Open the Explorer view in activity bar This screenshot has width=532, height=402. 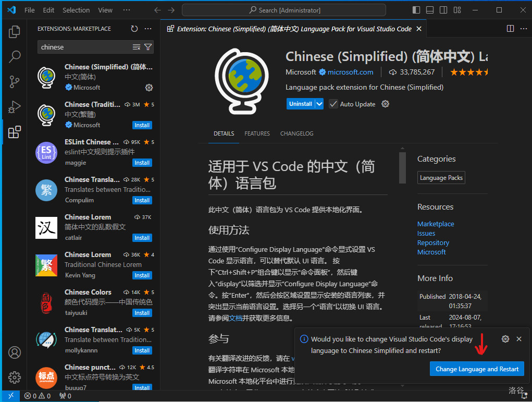point(14,32)
